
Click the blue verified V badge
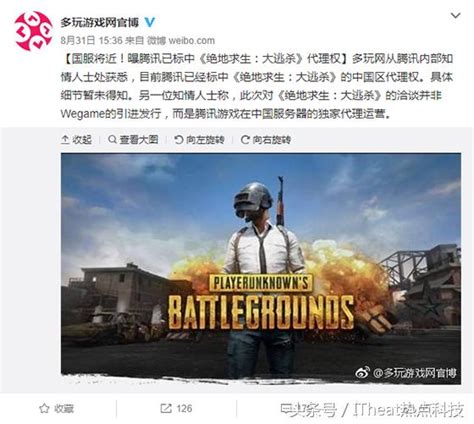click(150, 22)
